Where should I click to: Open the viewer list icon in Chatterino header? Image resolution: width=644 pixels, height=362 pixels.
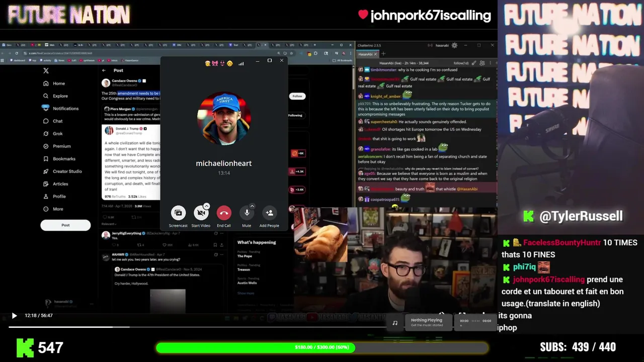[482, 63]
